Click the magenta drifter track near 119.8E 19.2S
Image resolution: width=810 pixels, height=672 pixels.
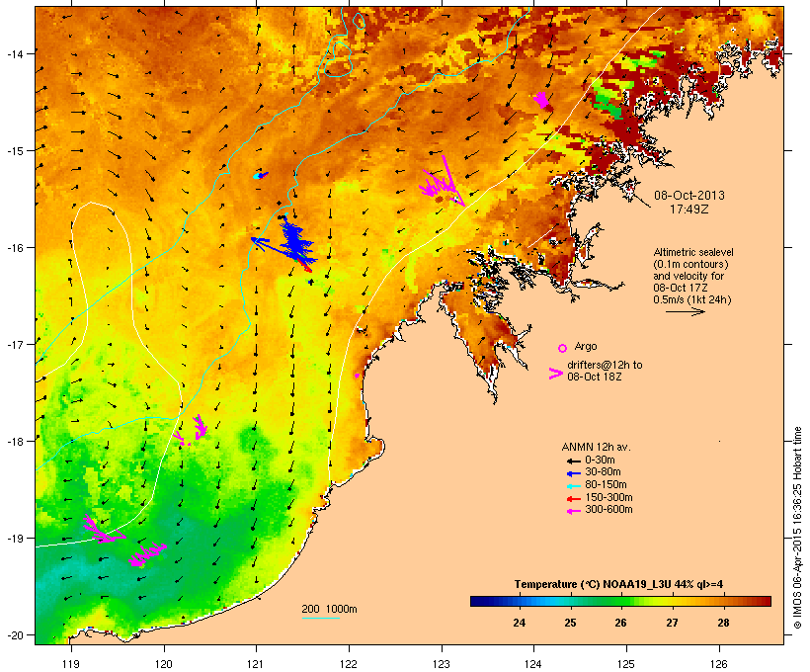click(147, 554)
